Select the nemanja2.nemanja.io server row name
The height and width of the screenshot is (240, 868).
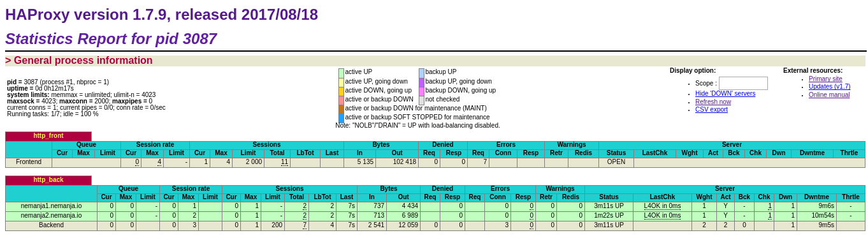pyautogui.click(x=51, y=216)
